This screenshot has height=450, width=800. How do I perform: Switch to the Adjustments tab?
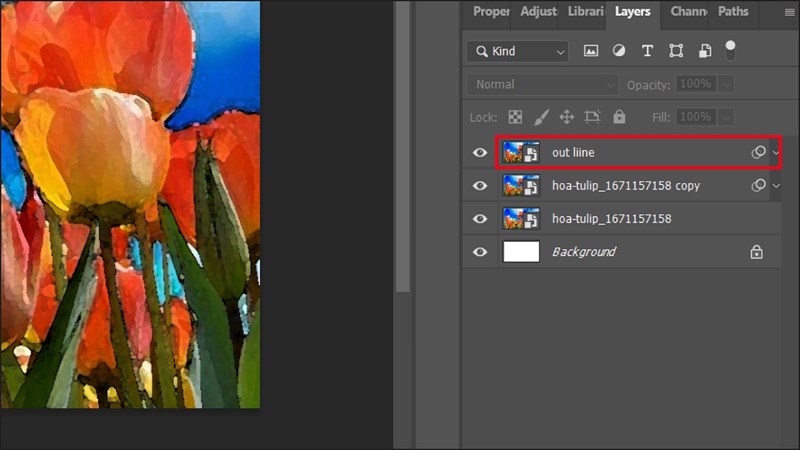(538, 11)
